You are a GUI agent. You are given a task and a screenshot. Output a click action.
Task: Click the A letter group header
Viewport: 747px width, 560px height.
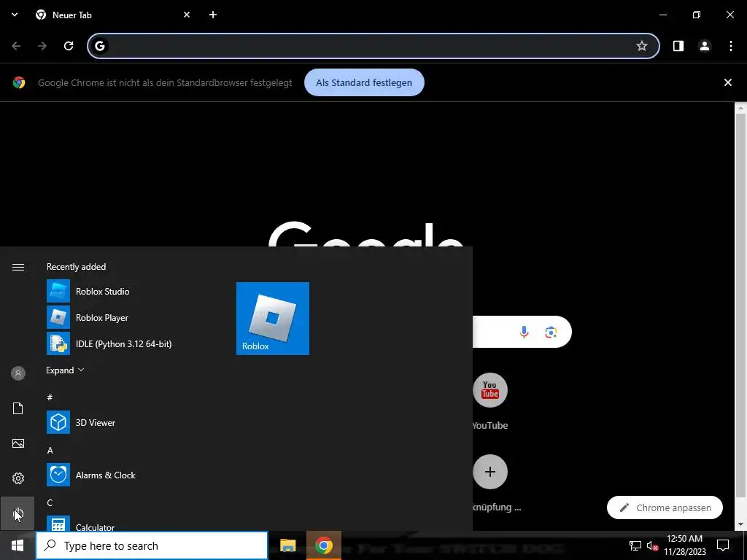tap(50, 451)
